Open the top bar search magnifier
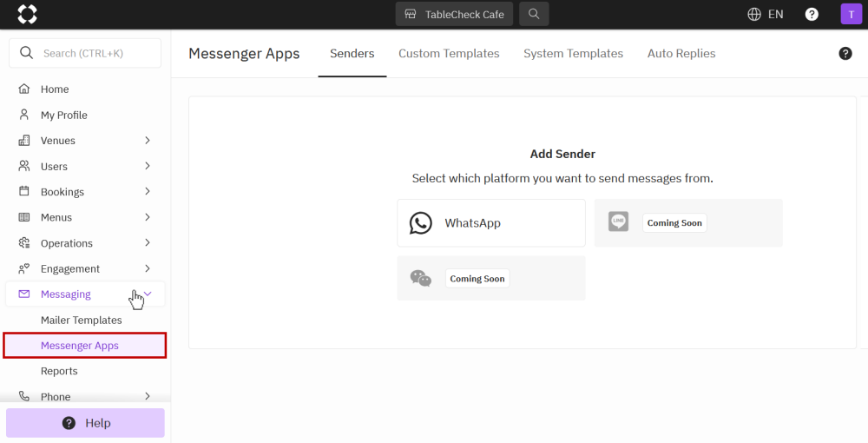 click(x=534, y=14)
